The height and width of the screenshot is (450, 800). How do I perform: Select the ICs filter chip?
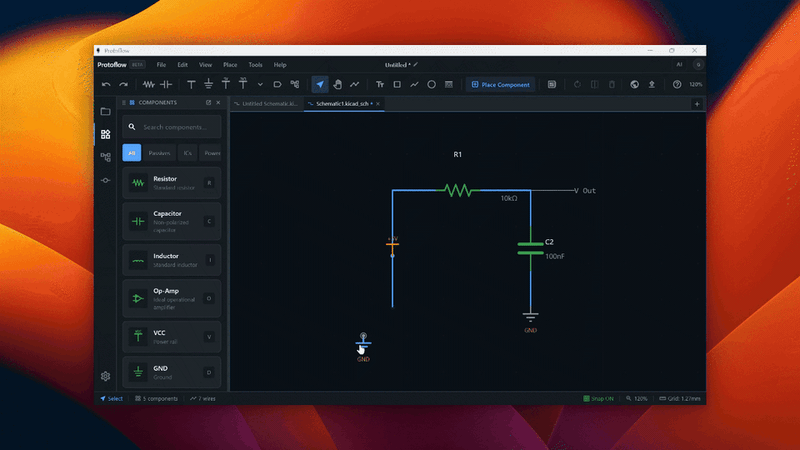(187, 153)
